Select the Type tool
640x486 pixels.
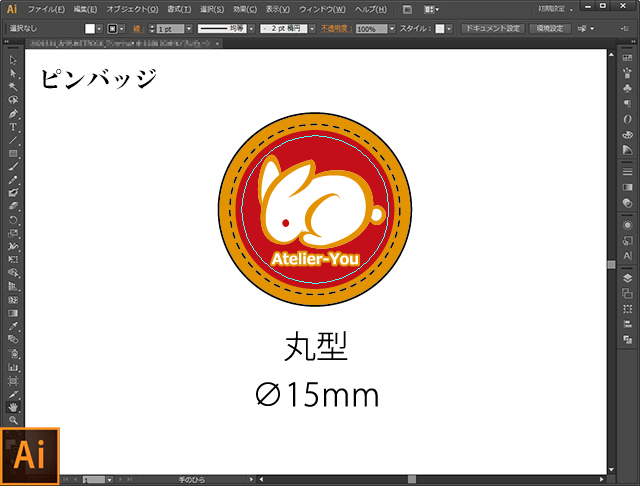click(x=13, y=127)
